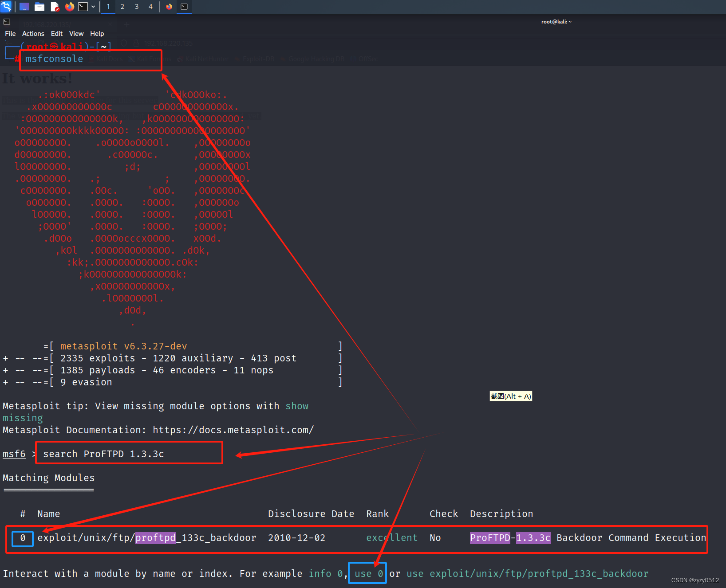
Task: Click the 'No' check value
Action: click(x=435, y=538)
